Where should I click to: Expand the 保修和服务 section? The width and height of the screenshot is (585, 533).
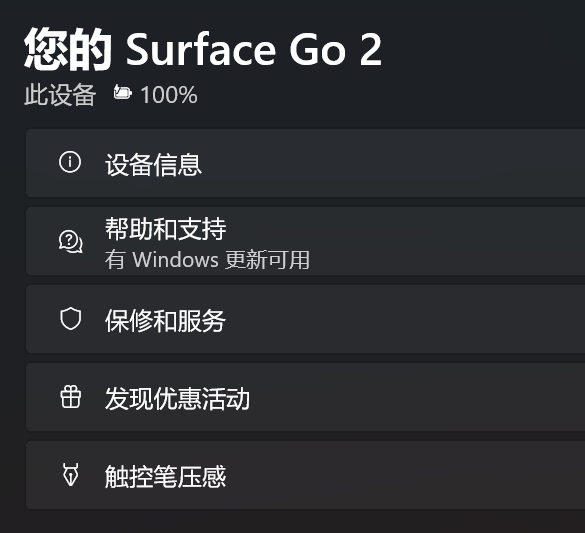[305, 319]
